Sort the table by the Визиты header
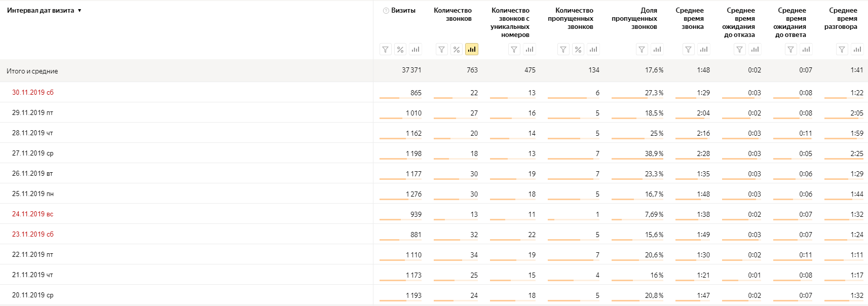Image resolution: width=868 pixels, height=306 pixels. 403,10
